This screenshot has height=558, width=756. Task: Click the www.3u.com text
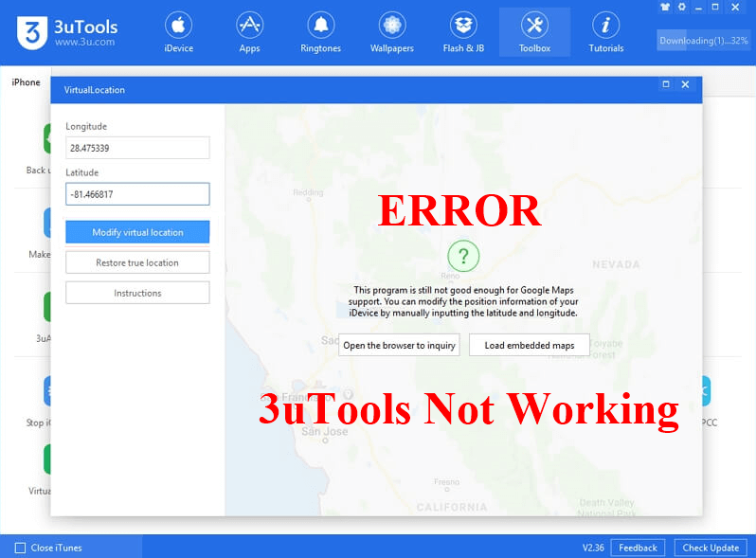(85, 42)
